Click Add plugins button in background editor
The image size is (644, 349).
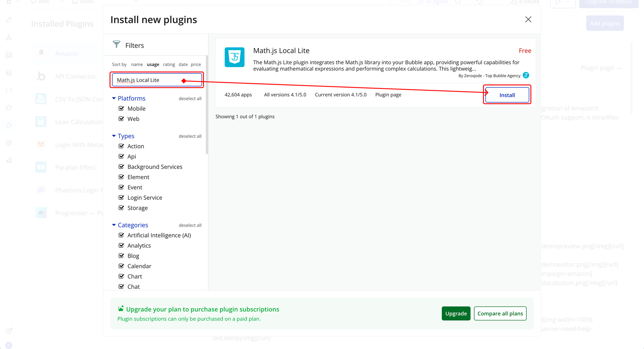pos(605,23)
